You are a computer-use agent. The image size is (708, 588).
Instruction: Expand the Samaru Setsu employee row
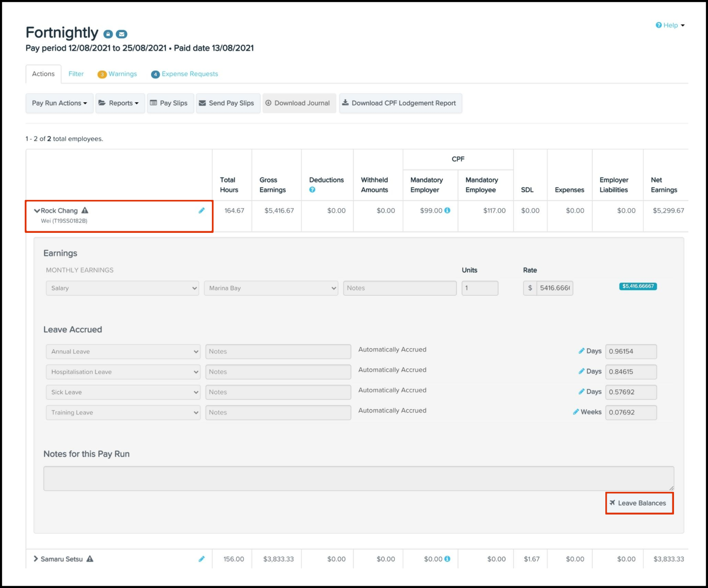[36, 559]
